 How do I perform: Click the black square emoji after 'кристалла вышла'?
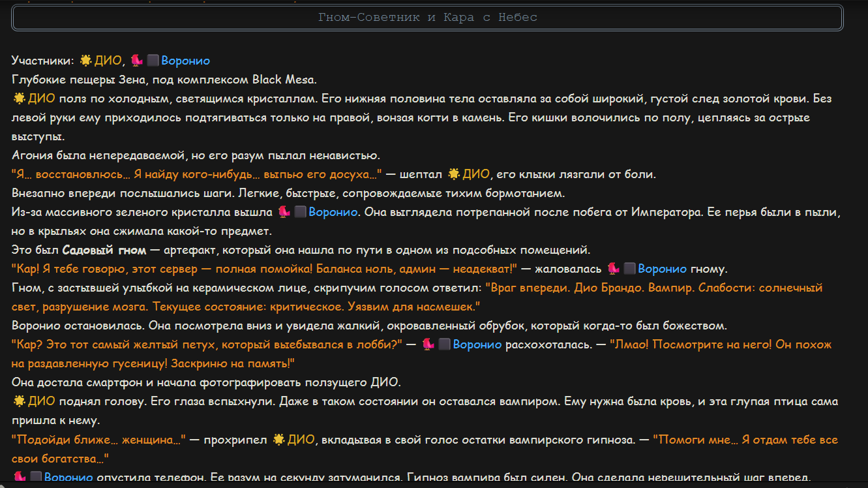coord(300,212)
